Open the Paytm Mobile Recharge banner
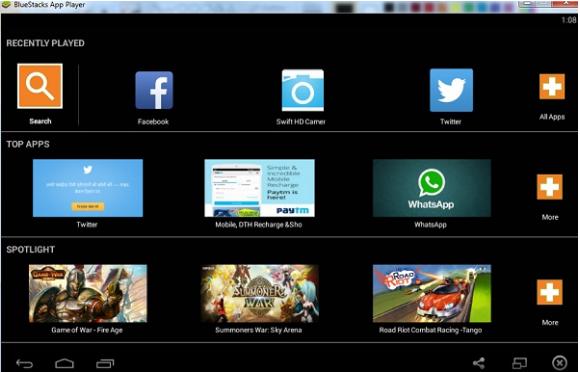580x372 pixels. (x=259, y=188)
